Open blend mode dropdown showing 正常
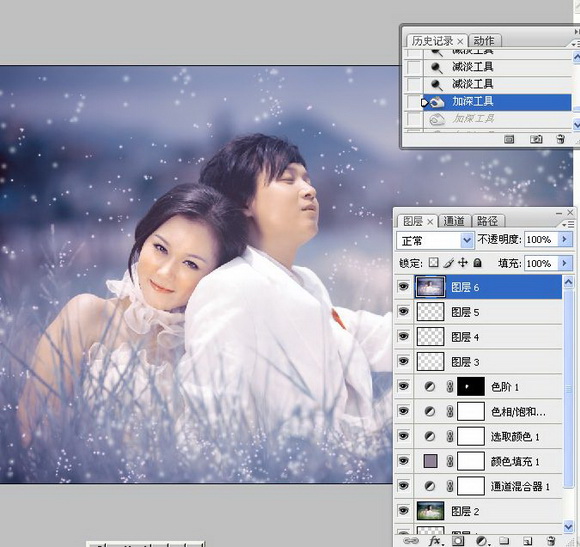 click(x=435, y=241)
